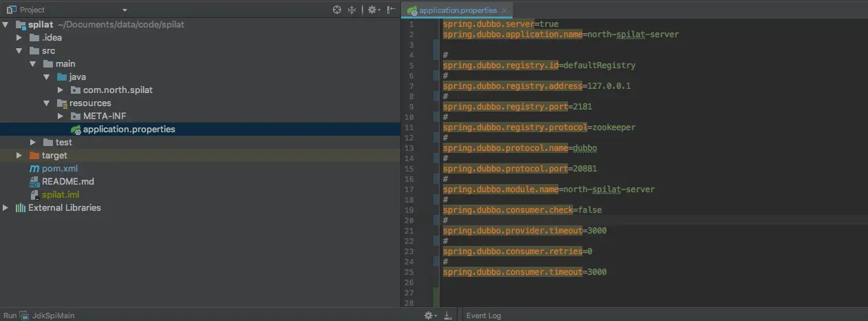Click the JdkSpiMain run configuration icon
Viewport: 868px width, 321px height.
coord(25,315)
